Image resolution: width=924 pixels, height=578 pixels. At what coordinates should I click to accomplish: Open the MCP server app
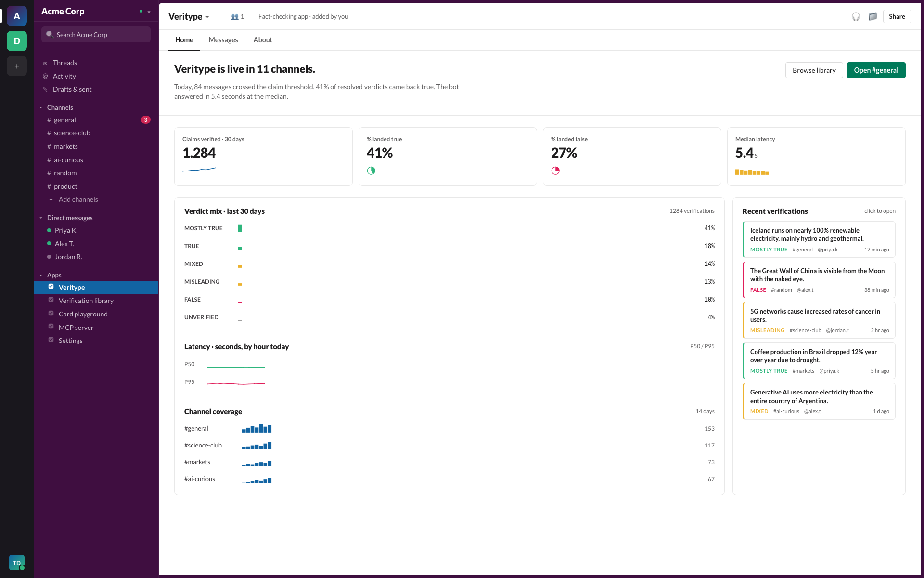click(x=96, y=328)
